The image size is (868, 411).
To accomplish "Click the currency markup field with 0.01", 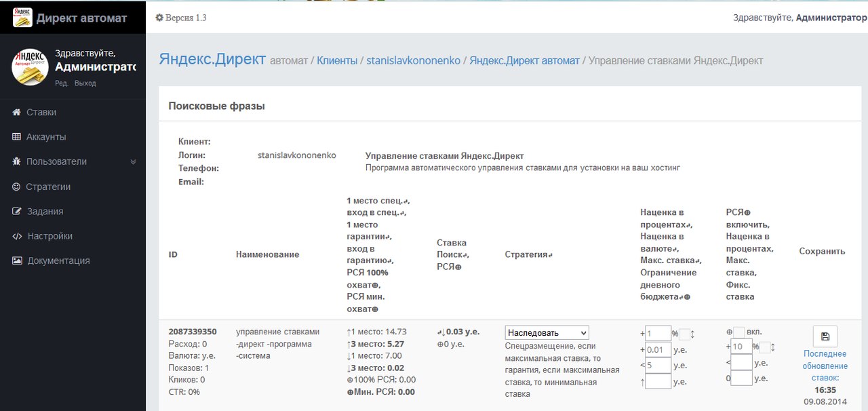I will [658, 350].
